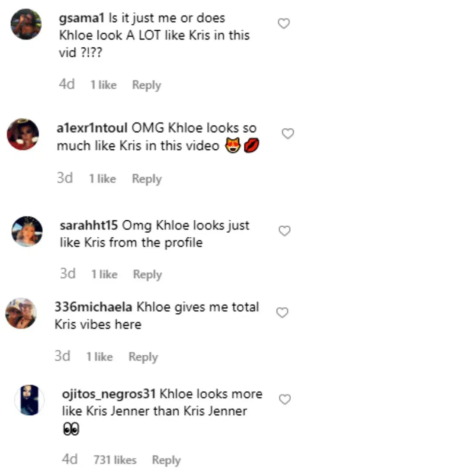476x476 pixels.
Task: Reply to 336michaela's comment
Action: pos(143,357)
